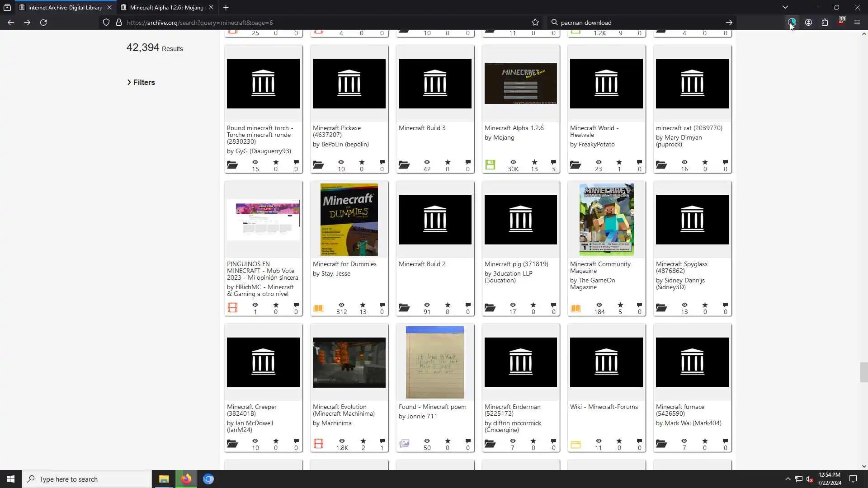Bookmark this page with the star icon
The height and width of the screenshot is (488, 868).
coord(535,23)
